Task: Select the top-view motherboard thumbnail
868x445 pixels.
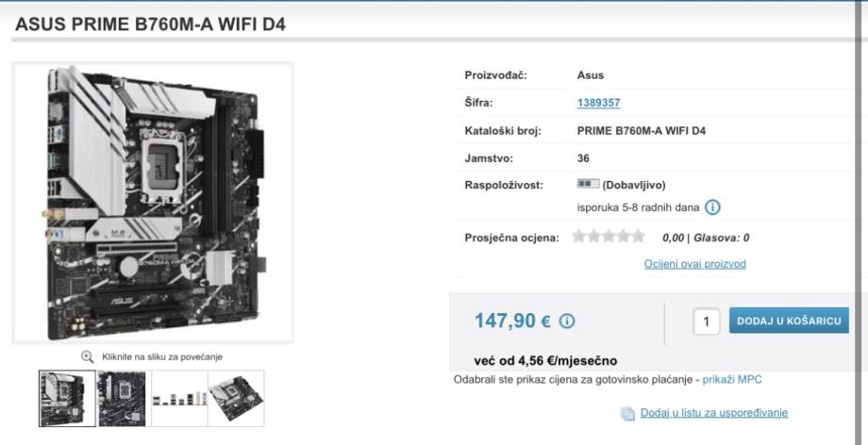Action: tap(123, 399)
